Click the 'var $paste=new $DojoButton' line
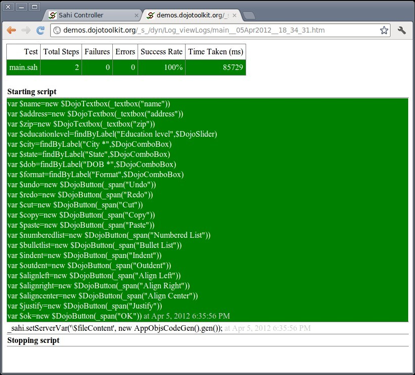This screenshot has width=415, height=375. click(81, 225)
